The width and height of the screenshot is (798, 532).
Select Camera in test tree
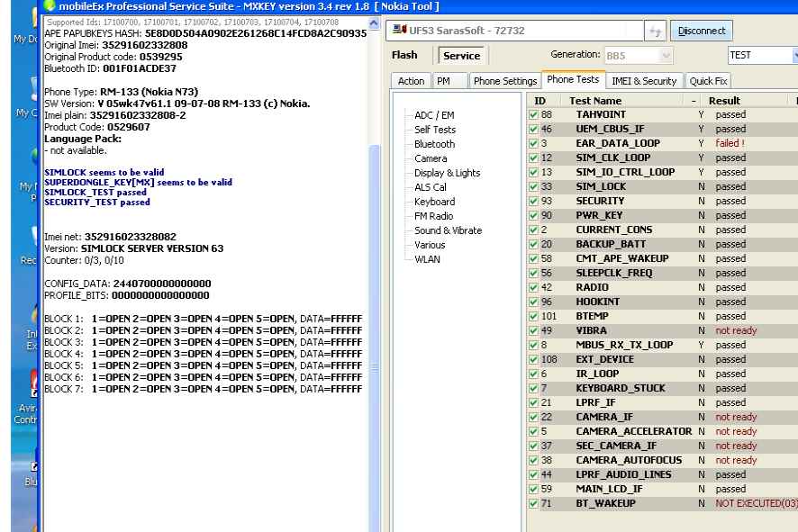[431, 158]
